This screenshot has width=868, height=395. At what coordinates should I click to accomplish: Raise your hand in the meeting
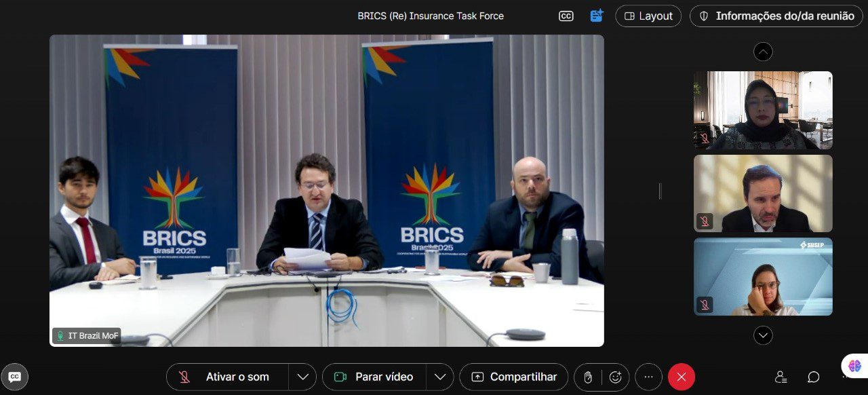coord(589,377)
